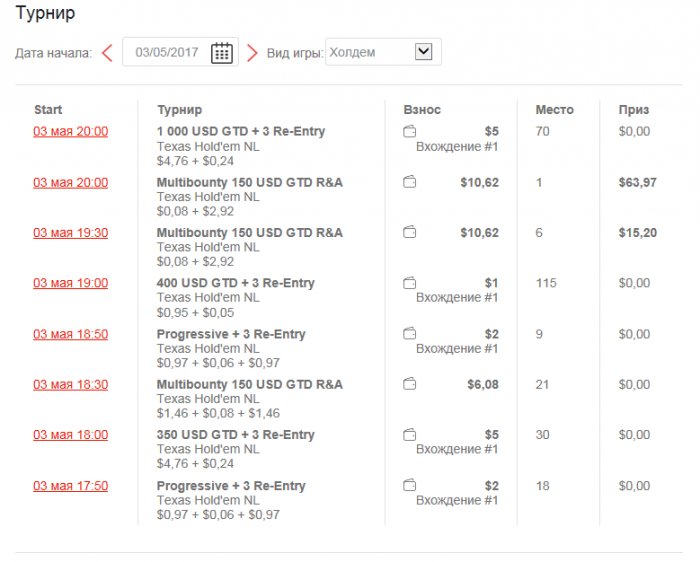Click the Приз column header

coord(633,110)
